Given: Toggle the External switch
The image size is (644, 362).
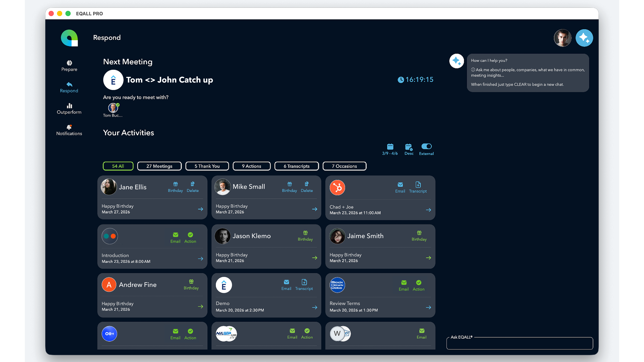Looking at the screenshot, I should 426,146.
